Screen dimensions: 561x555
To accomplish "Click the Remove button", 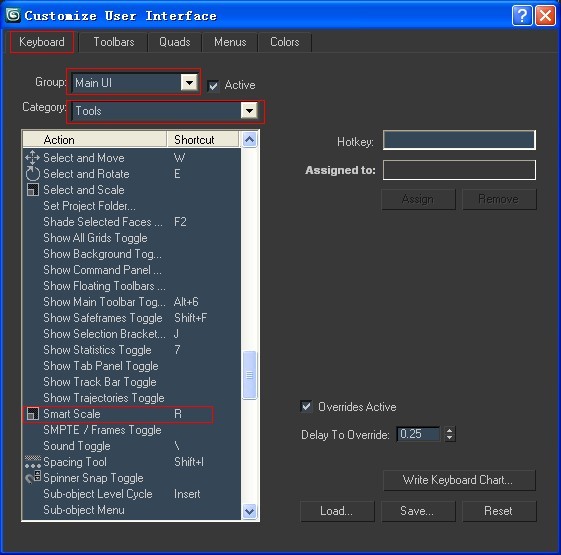I will 499,199.
